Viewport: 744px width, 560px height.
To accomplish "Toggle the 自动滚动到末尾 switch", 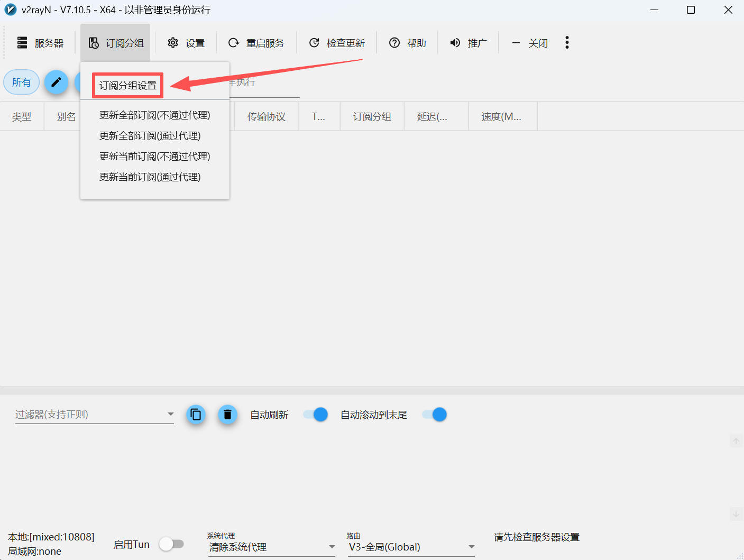I will 435,415.
